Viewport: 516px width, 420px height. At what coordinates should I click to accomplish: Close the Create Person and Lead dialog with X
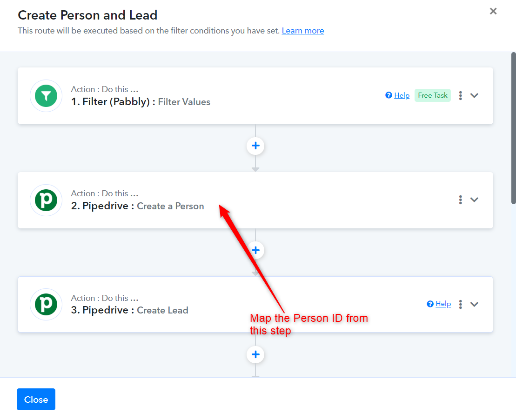tap(493, 11)
